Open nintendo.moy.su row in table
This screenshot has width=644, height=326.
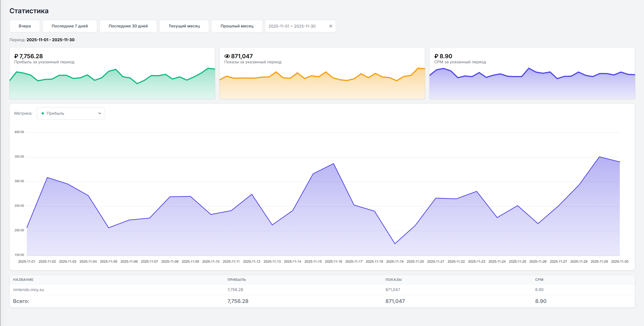click(x=29, y=290)
